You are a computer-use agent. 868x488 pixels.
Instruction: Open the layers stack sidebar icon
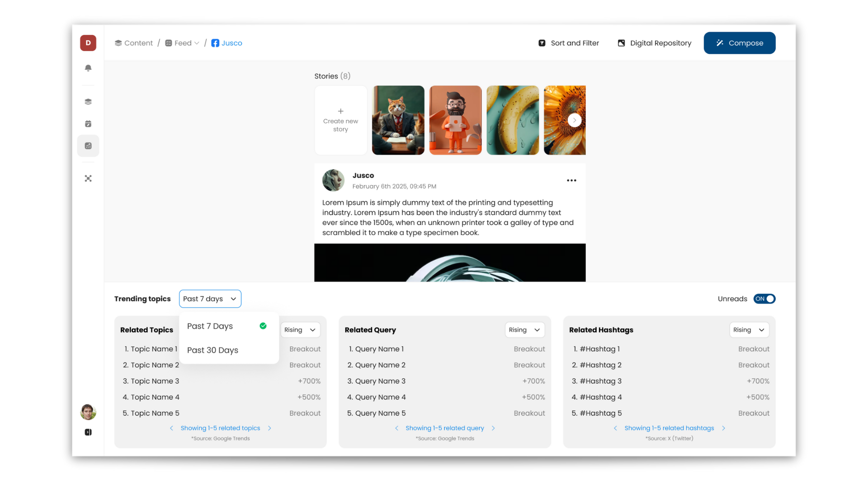point(88,102)
